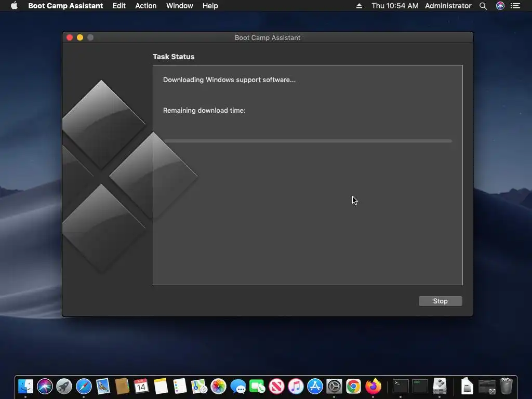
Task: Show the clock Thu 10:54 AM menu
Action: (x=395, y=6)
